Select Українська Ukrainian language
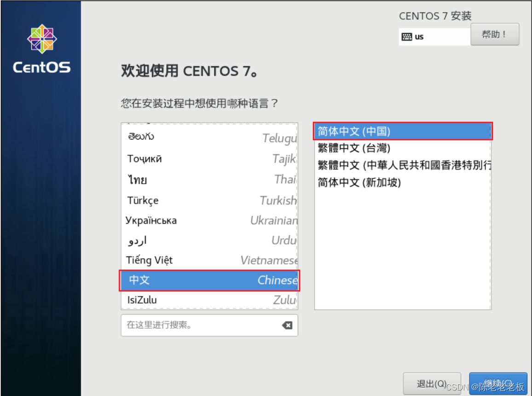 point(209,221)
